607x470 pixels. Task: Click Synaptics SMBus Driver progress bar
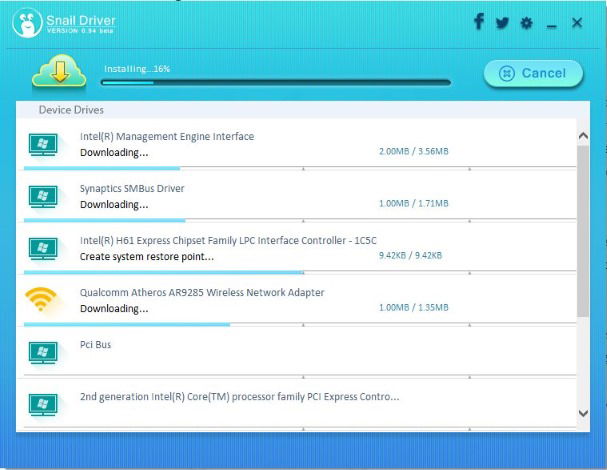point(300,221)
